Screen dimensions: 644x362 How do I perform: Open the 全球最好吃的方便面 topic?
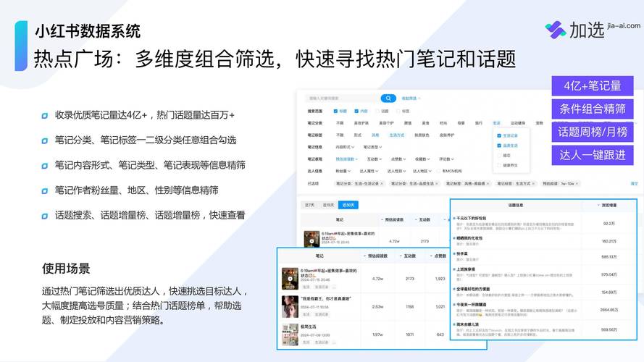473,289
